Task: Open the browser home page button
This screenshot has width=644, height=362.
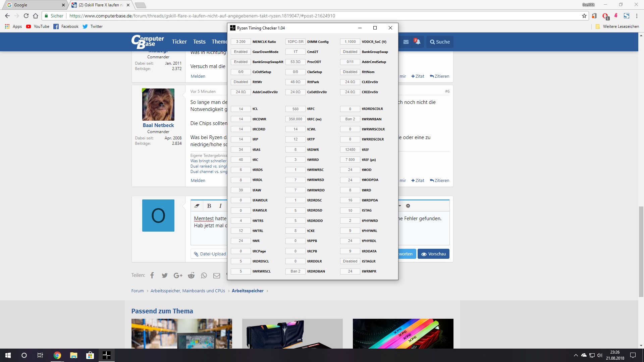Action: (36, 16)
